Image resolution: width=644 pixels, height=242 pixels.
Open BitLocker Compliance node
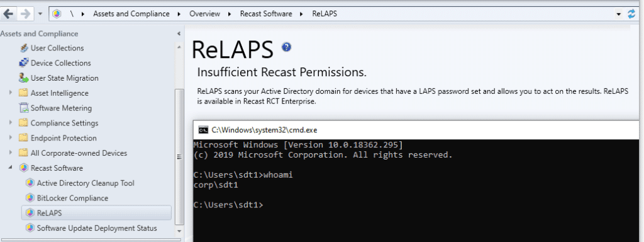pos(73,198)
